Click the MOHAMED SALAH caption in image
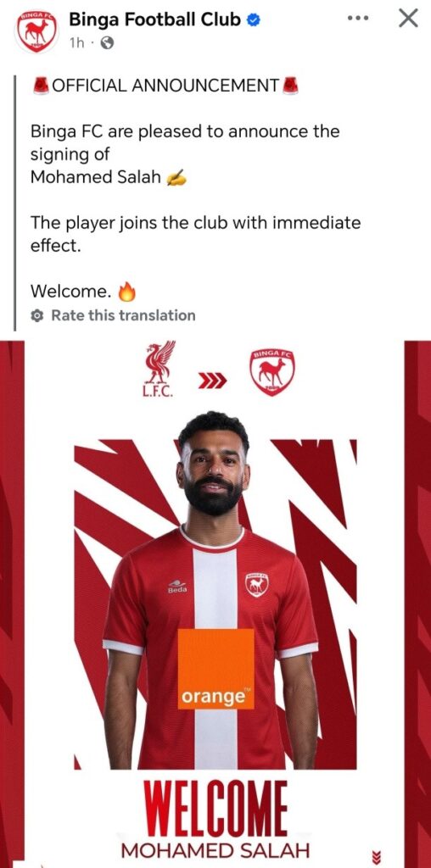 (215, 851)
